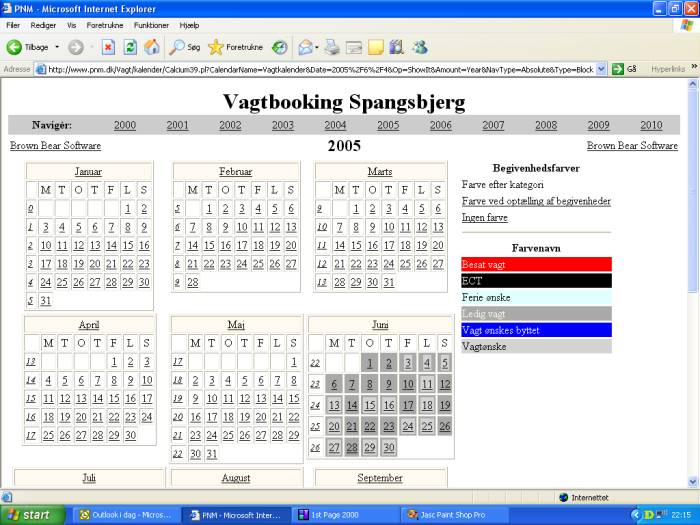The image size is (700, 525).
Task: Expand the Hyperlinks toolbar chevron
Action: coord(694,67)
